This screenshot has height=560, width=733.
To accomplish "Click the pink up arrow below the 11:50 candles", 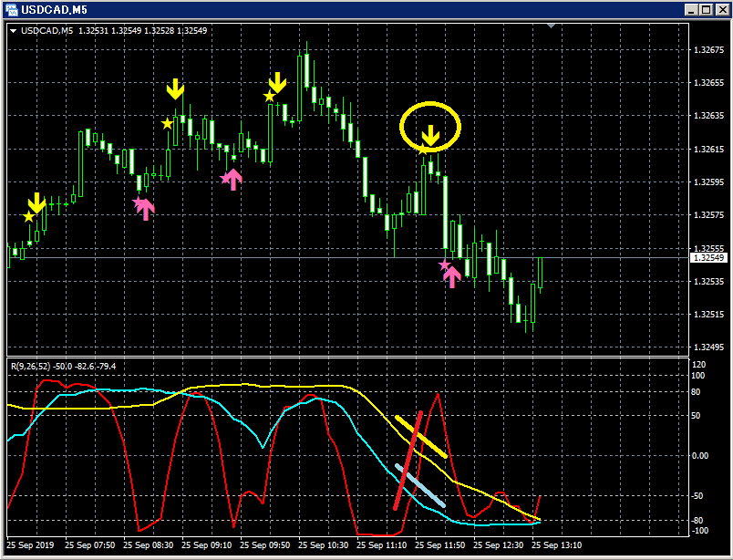I will (x=452, y=277).
